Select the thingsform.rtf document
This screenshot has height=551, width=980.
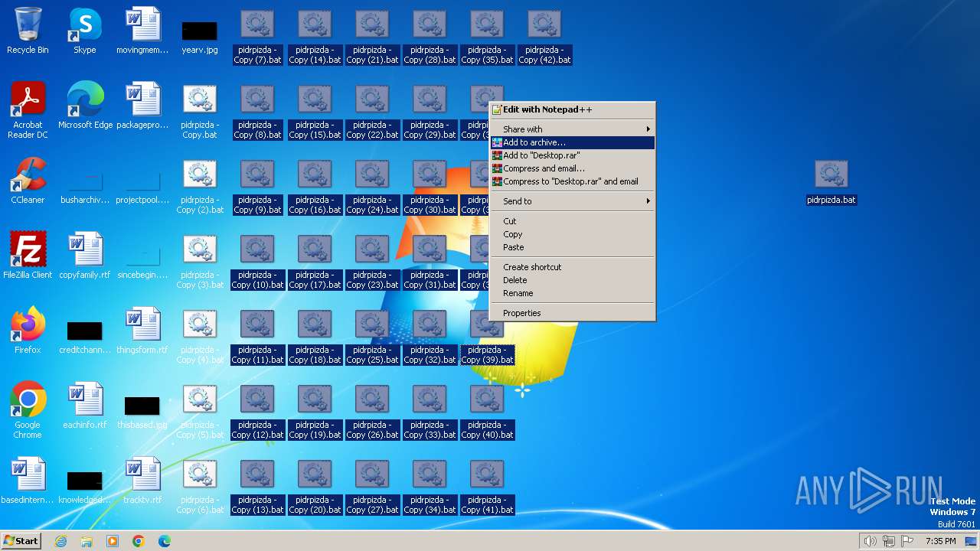tap(142, 331)
